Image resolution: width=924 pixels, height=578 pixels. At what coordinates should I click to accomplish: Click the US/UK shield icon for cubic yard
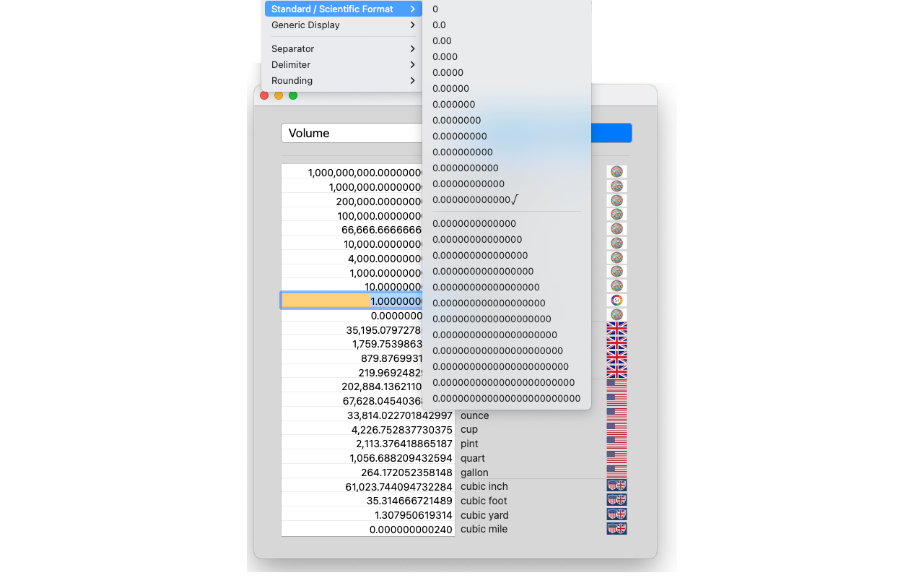point(616,514)
